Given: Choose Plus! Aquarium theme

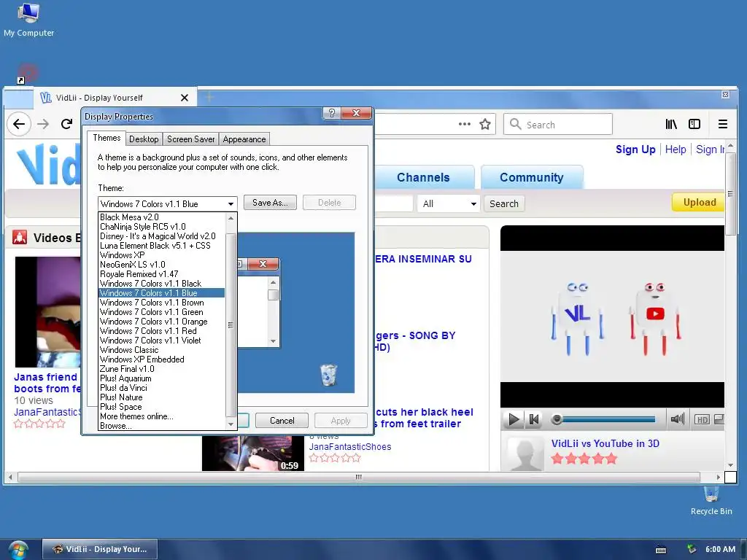Looking at the screenshot, I should point(161,378).
